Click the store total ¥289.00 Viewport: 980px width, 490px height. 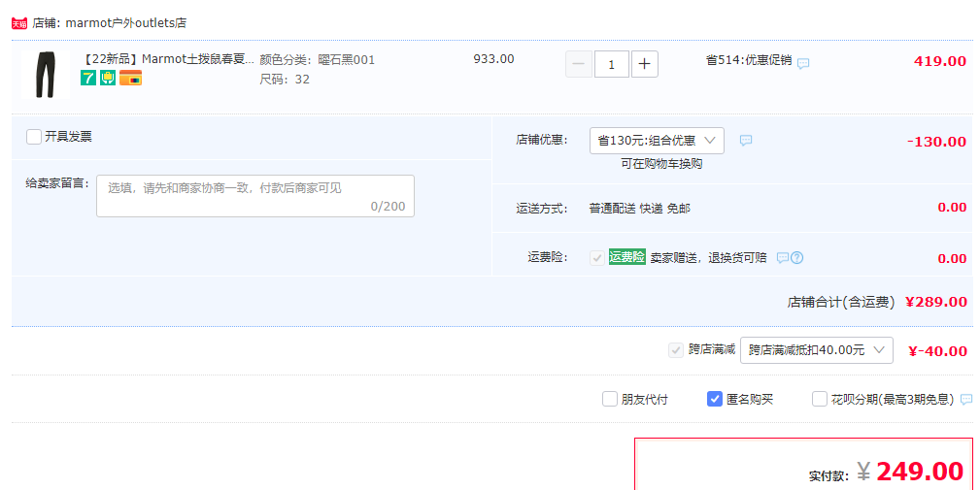pos(936,302)
